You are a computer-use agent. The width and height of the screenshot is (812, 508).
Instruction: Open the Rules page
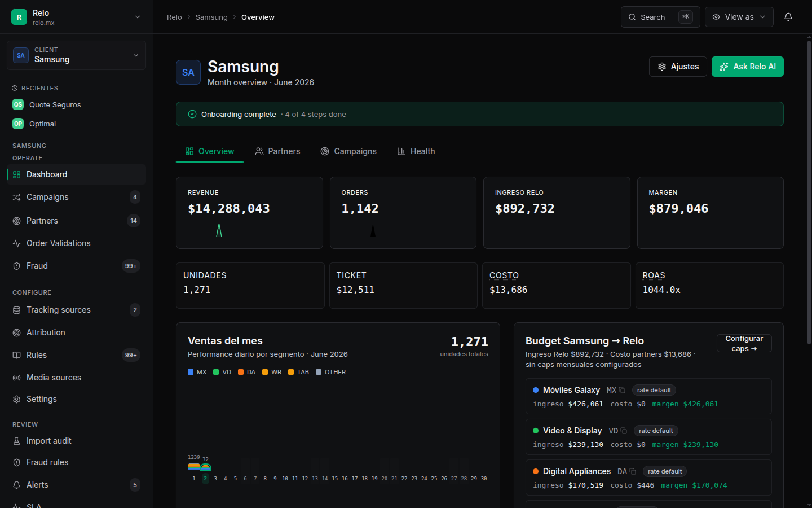76,355
